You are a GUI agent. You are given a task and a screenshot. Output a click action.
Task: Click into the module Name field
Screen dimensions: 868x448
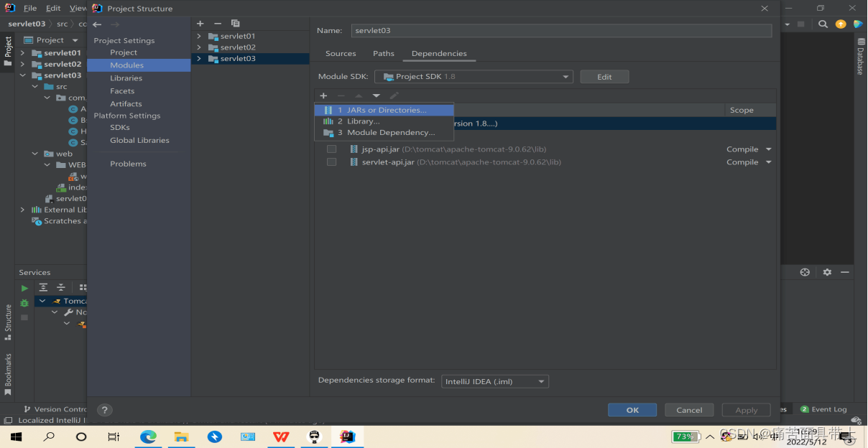[x=561, y=31]
